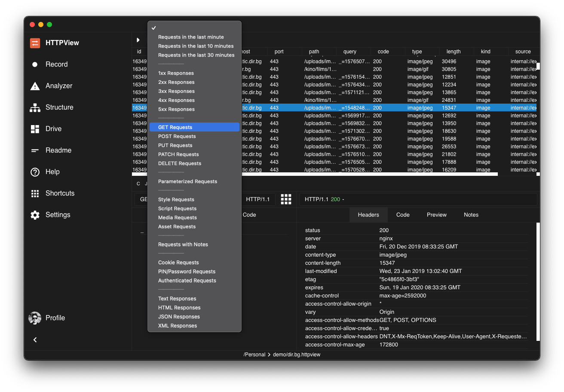Select the request row with length 30805

pyautogui.click(x=334, y=69)
